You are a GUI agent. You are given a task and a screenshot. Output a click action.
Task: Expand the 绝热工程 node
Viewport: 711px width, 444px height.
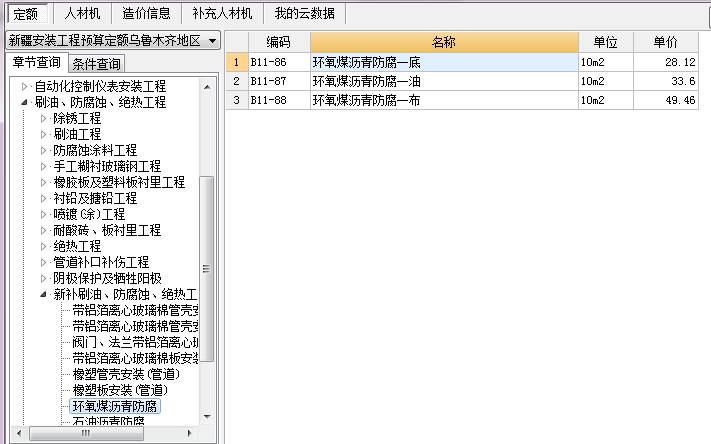44,246
